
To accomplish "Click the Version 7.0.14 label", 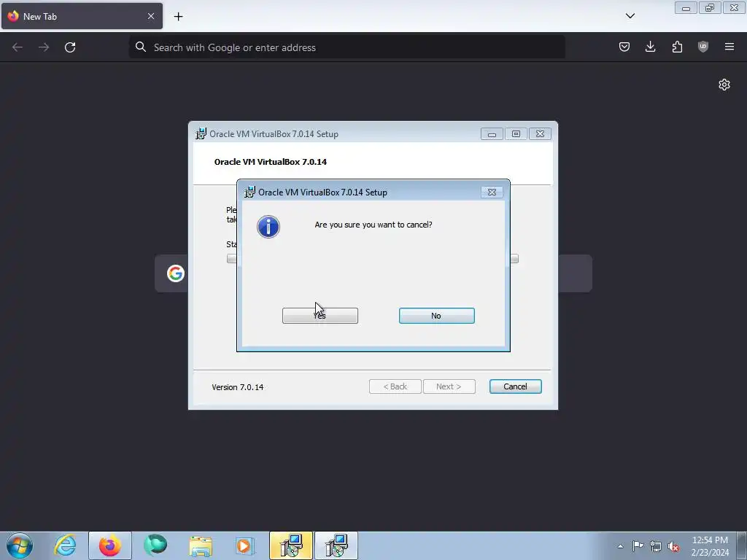I will coord(238,387).
